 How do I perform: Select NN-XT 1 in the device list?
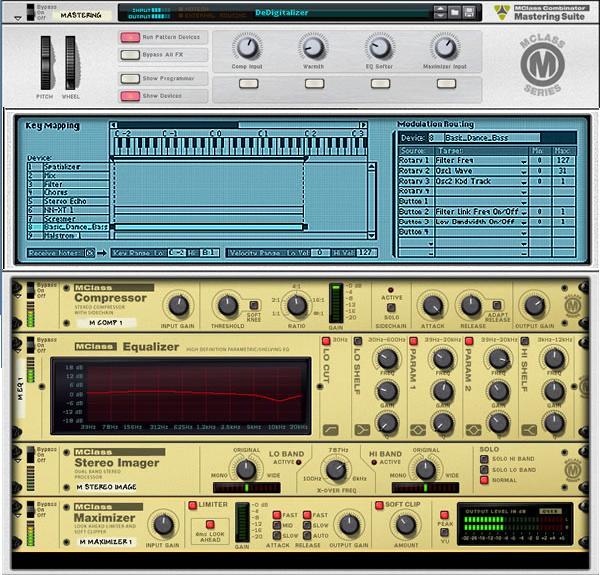[x=68, y=210]
